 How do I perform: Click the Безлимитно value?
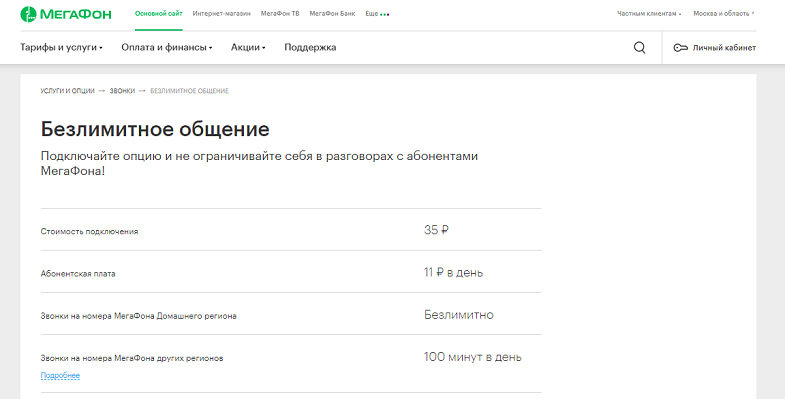click(459, 315)
